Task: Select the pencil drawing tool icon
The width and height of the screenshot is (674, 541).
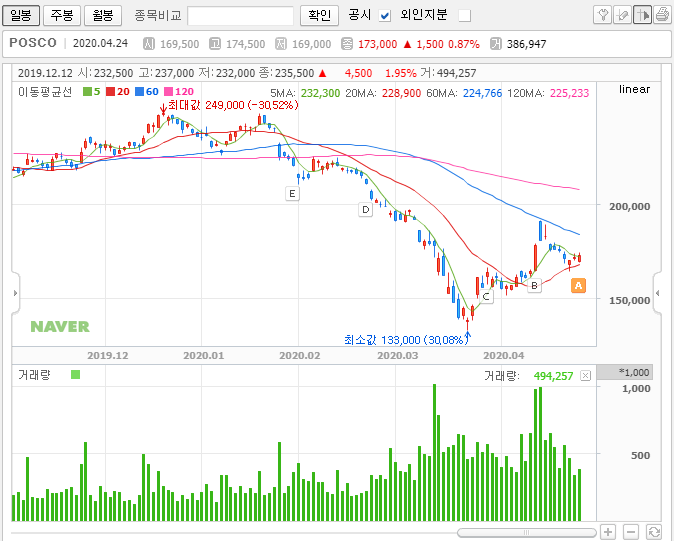Action: pyautogui.click(x=622, y=15)
